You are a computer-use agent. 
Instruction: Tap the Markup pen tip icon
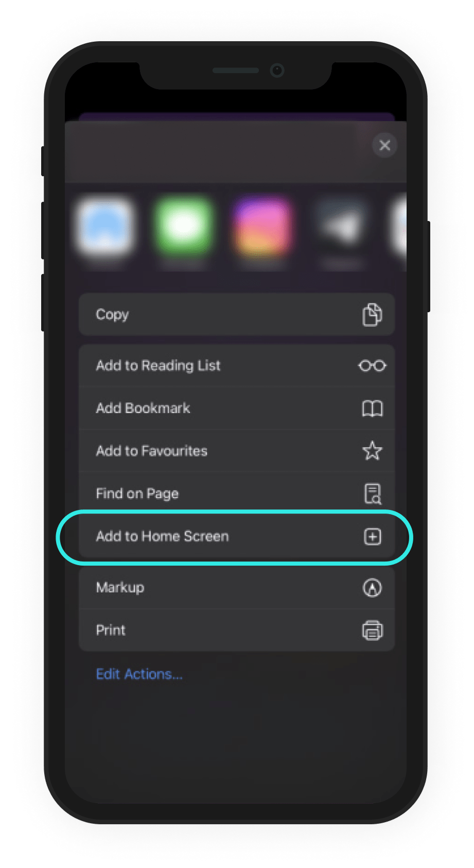tap(372, 587)
